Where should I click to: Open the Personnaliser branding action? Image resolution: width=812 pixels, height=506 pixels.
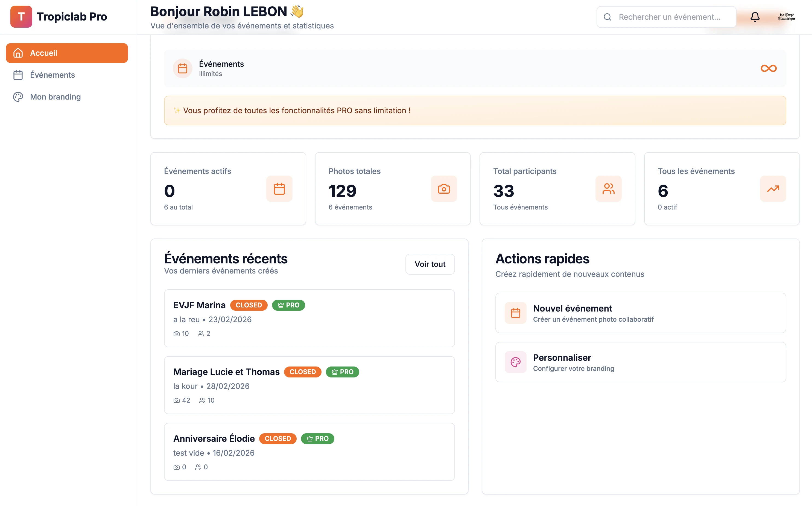640,362
